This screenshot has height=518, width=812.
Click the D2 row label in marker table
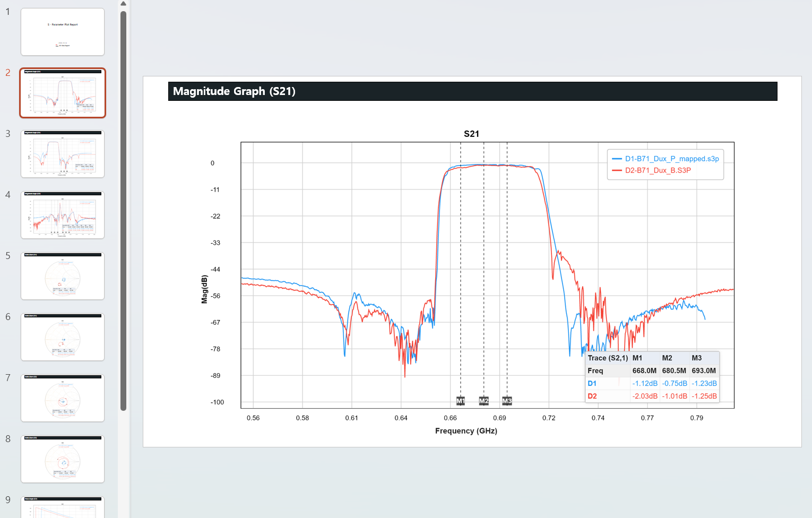592,396
